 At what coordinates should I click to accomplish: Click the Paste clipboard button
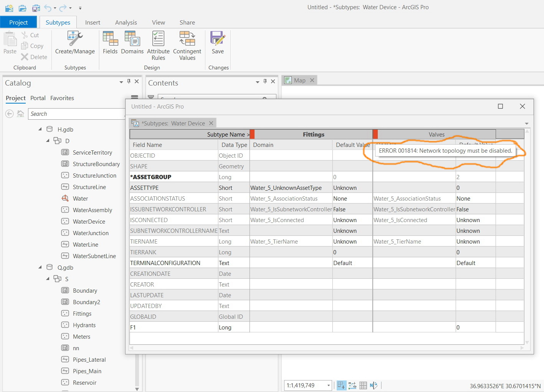[x=10, y=43]
